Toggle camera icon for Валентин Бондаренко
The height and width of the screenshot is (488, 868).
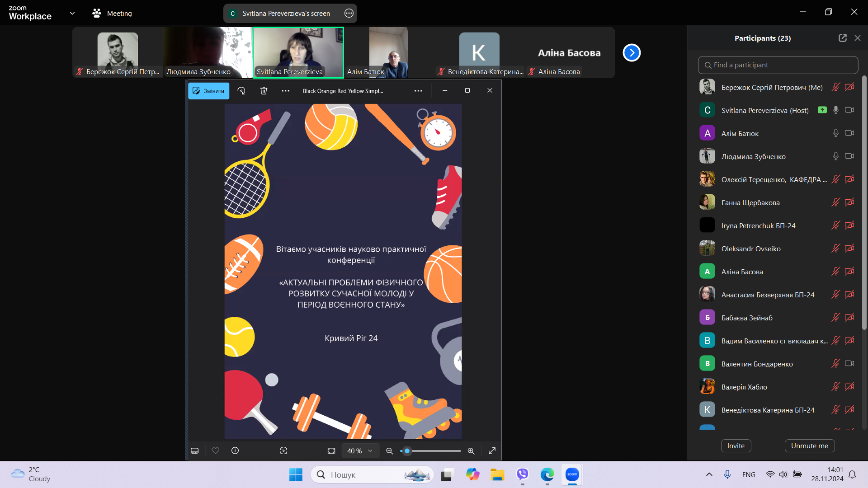point(849,364)
